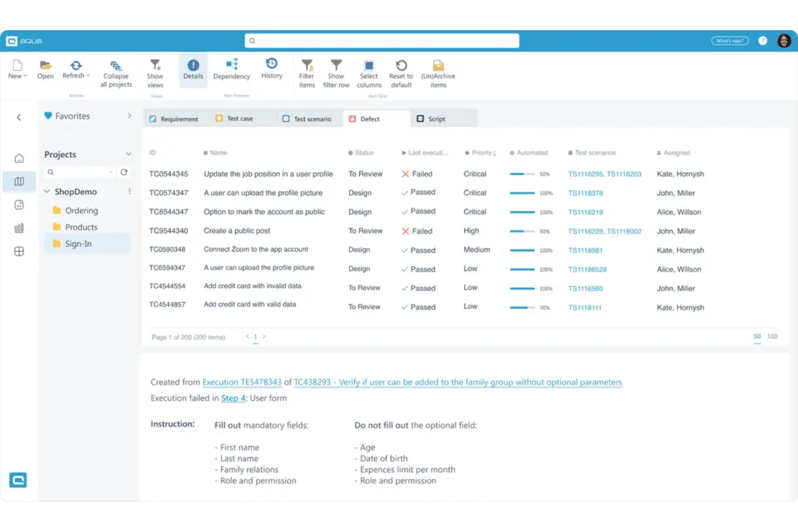798x532 pixels.
Task: Expand the Favorites section chevron
Action: pyautogui.click(x=129, y=115)
